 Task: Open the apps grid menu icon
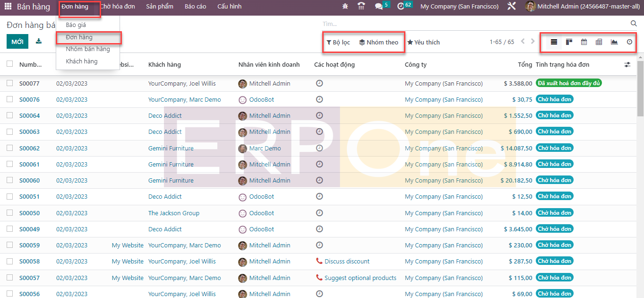coord(9,7)
